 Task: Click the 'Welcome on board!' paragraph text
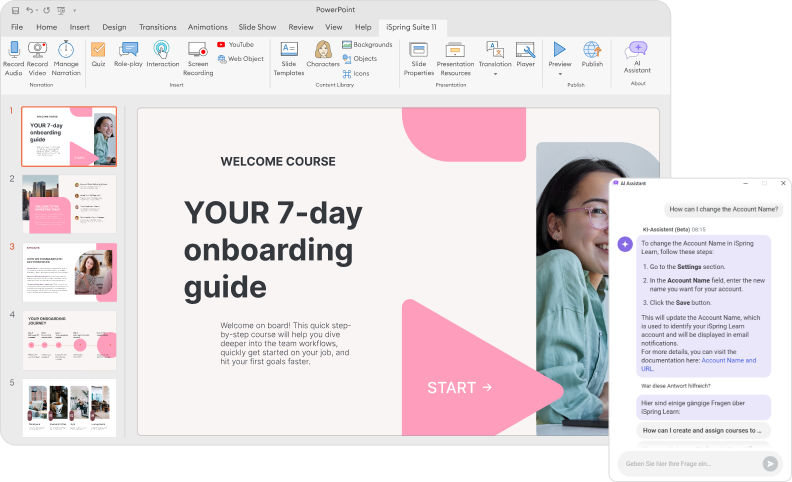[x=285, y=343]
